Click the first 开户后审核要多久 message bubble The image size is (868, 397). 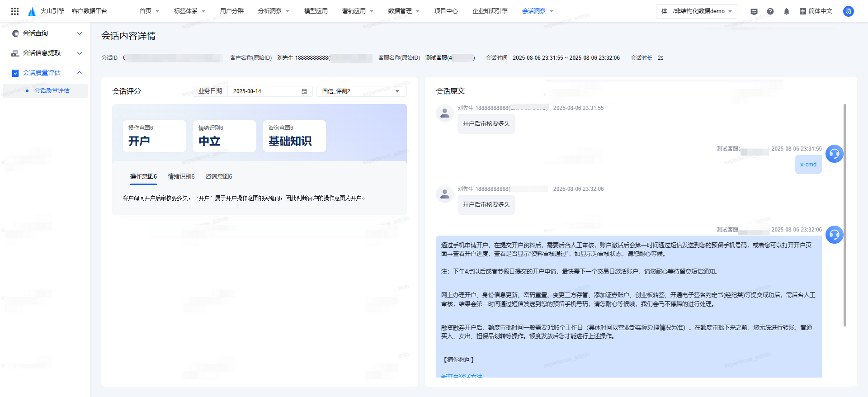(x=486, y=124)
